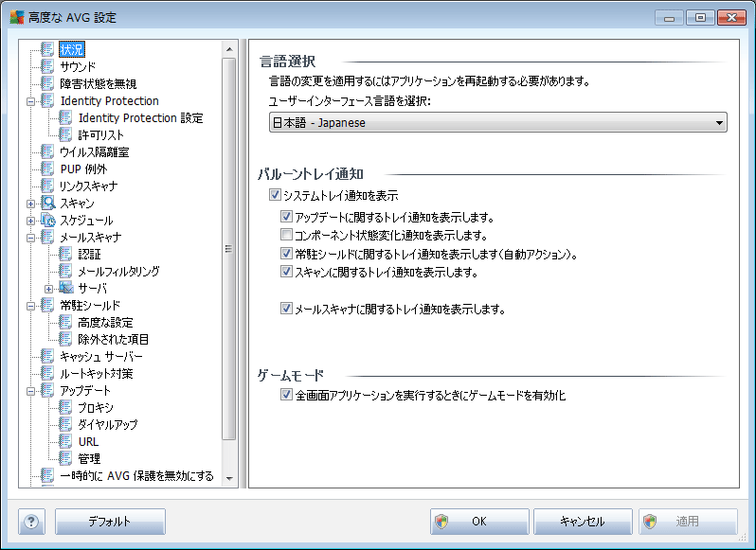This screenshot has width=756, height=550.
Task: Uncheck アップデートに関するトレイ通知 checkbox
Action: 286,217
